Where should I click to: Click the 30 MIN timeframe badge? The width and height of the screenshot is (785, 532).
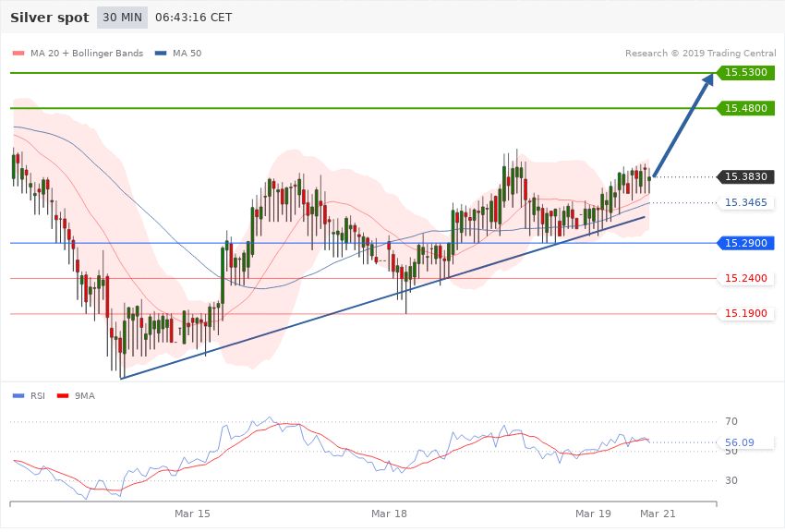pos(122,18)
